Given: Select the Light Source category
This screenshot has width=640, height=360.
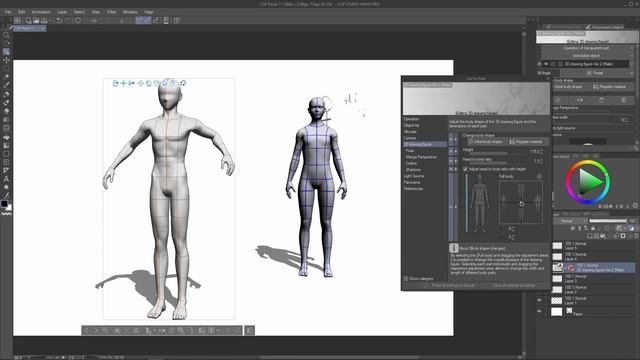Looking at the screenshot, I should (x=414, y=176).
